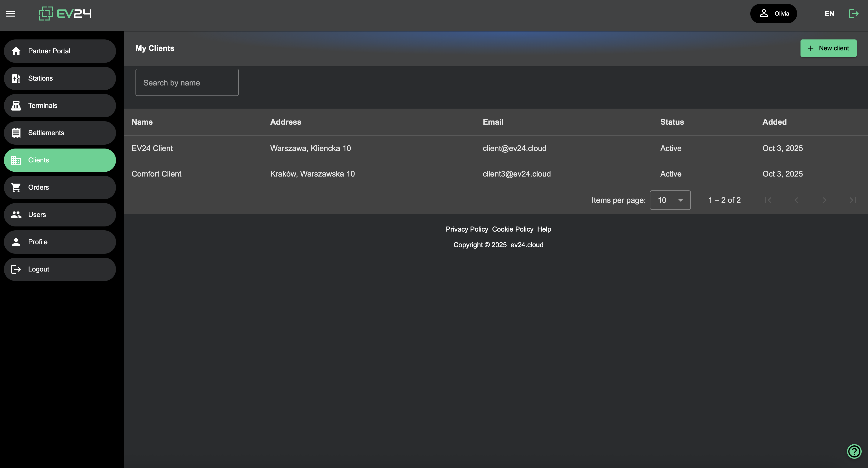Open the Users menu item

point(60,215)
